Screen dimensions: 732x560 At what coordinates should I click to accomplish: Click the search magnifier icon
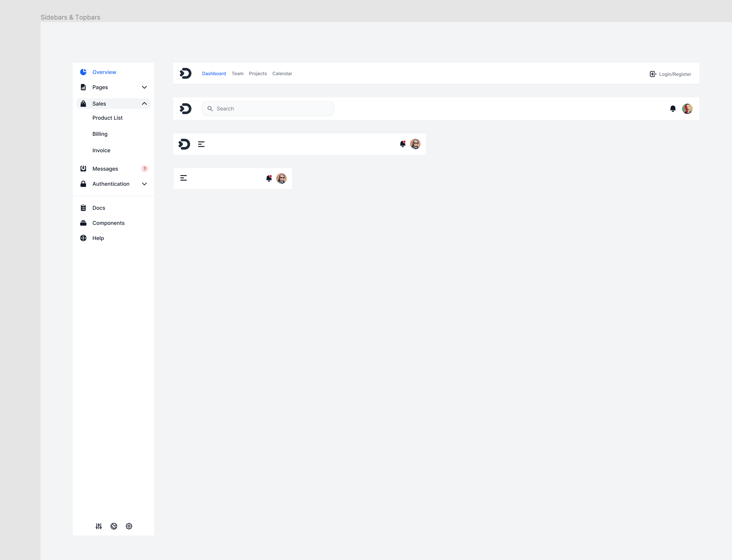(x=210, y=109)
